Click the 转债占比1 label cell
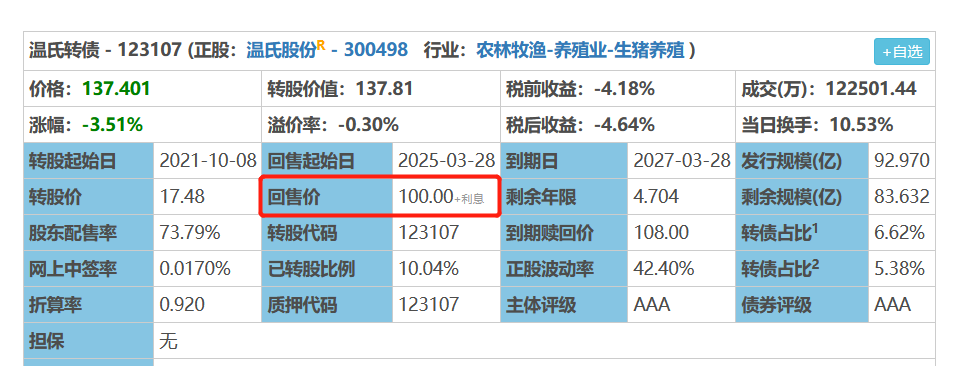 [x=802, y=233]
